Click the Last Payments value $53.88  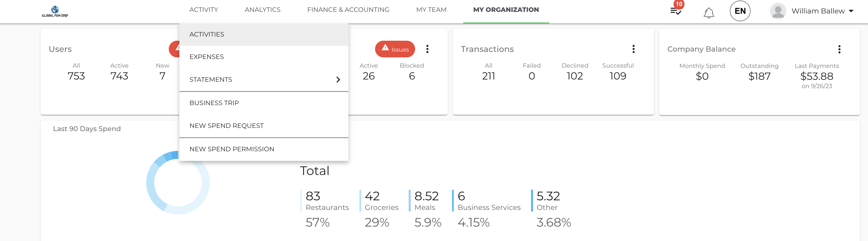816,77
